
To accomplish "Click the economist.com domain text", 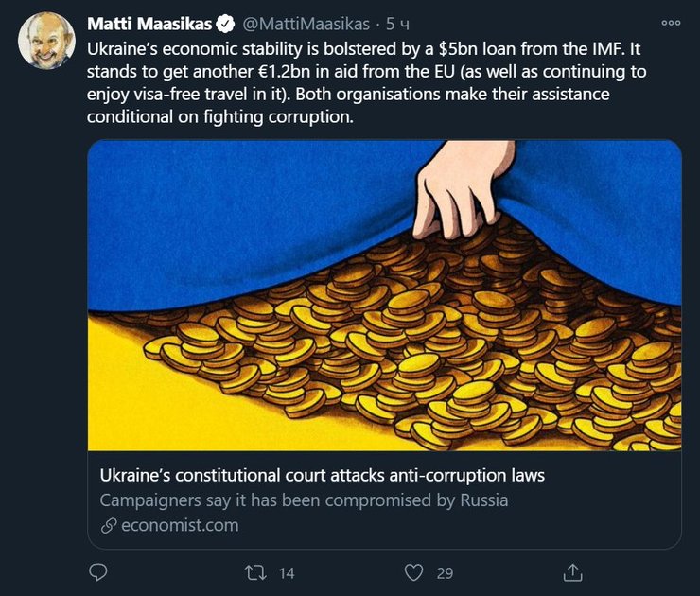I will tap(180, 525).
